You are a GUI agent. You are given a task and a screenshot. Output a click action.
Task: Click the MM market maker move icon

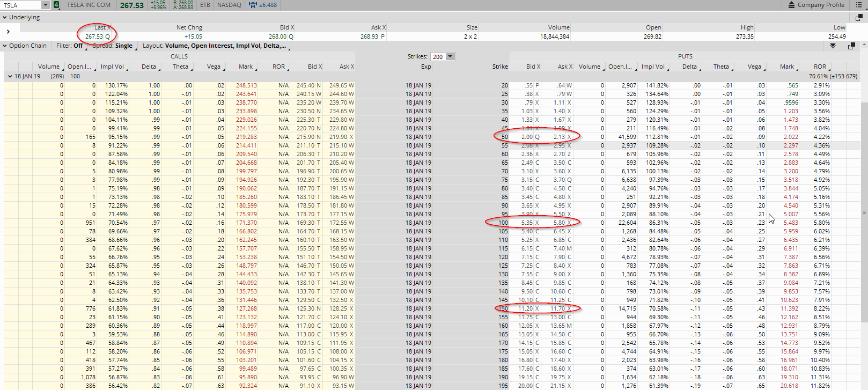pyautogui.click(x=253, y=5)
